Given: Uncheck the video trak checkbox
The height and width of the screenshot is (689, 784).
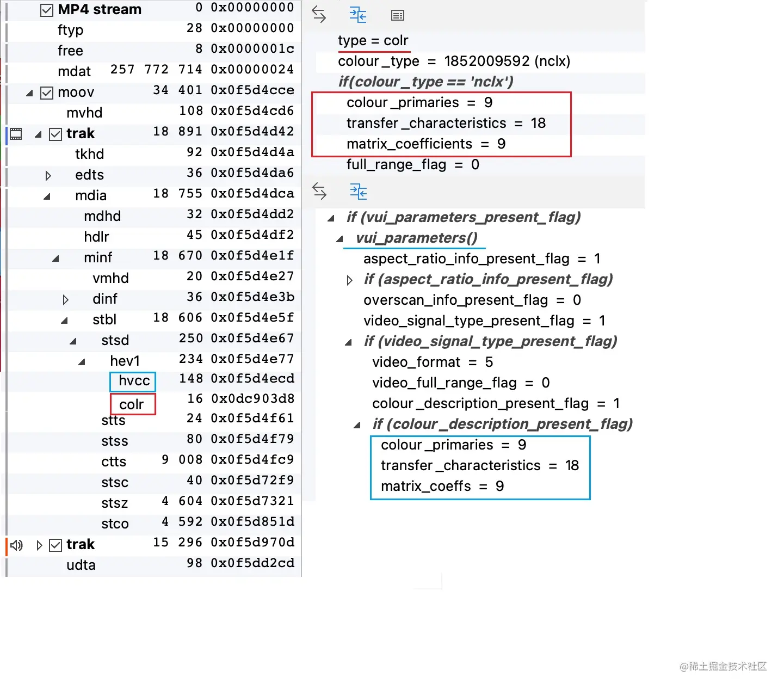Looking at the screenshot, I should click(55, 134).
